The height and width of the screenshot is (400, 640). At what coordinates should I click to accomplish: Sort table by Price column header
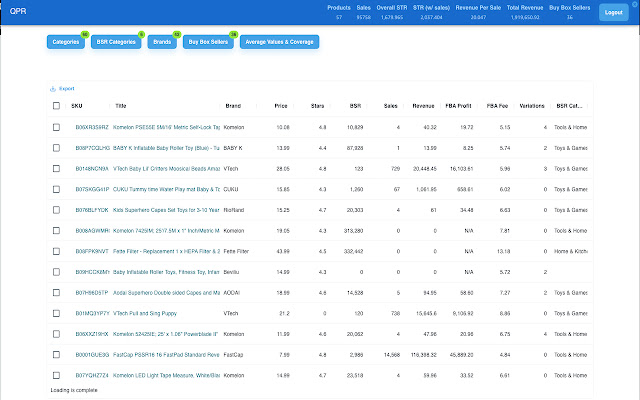point(281,105)
